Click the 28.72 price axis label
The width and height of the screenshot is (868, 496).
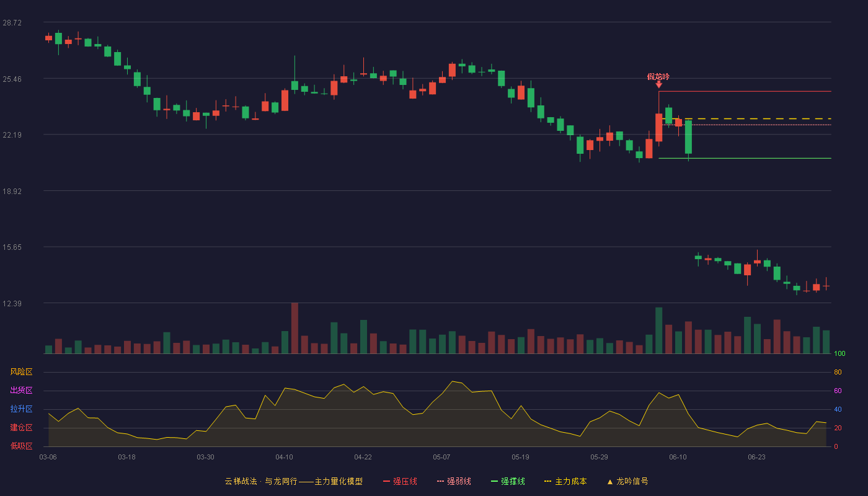click(x=12, y=23)
